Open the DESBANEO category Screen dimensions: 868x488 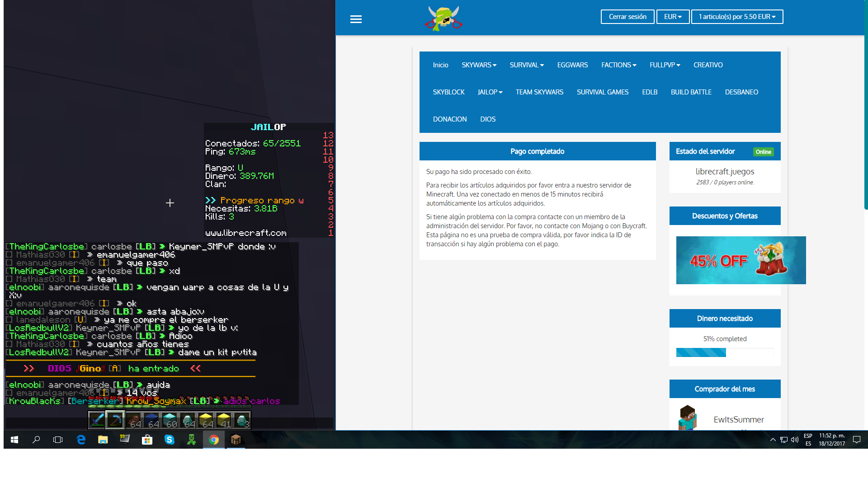tap(741, 92)
